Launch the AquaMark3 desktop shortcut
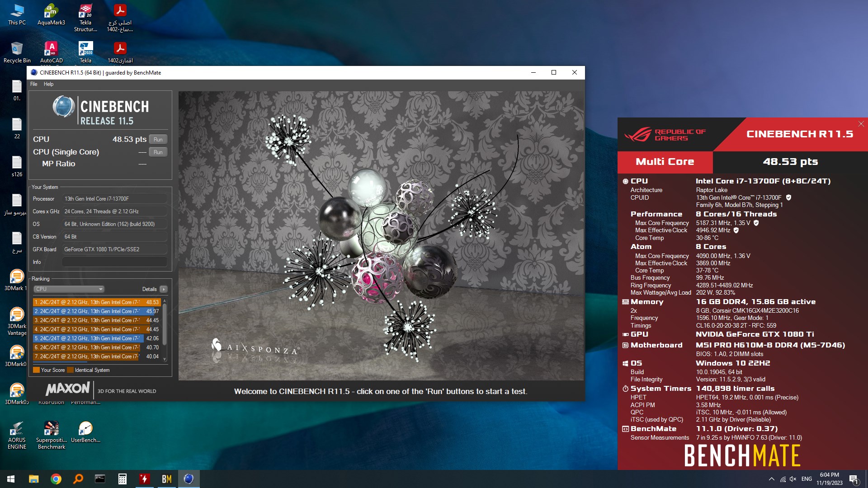868x488 pixels. tap(51, 14)
